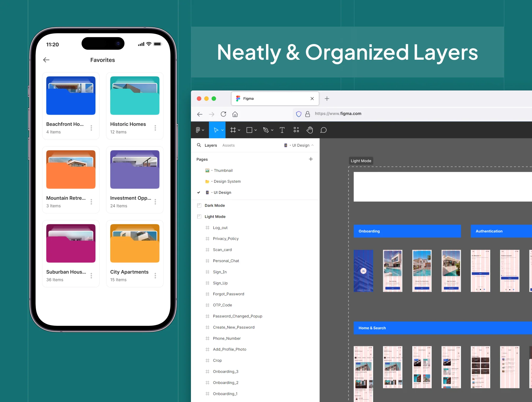
Task: Open options for Mountain Retre... folder
Action: tap(91, 202)
